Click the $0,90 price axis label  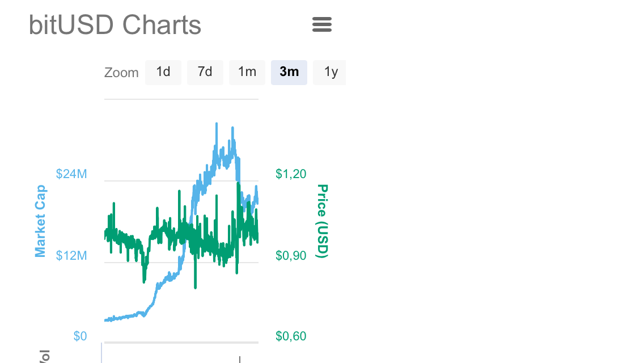(291, 256)
